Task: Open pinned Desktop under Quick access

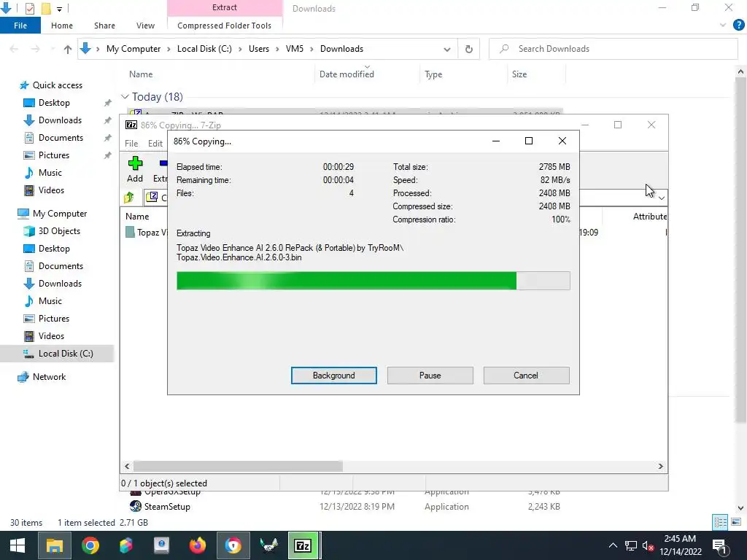Action: [54, 103]
